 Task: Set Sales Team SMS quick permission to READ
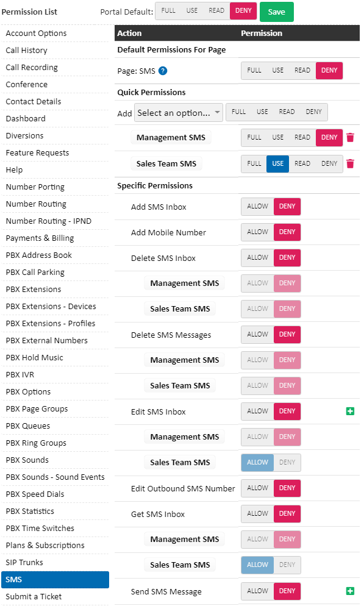[x=302, y=163]
